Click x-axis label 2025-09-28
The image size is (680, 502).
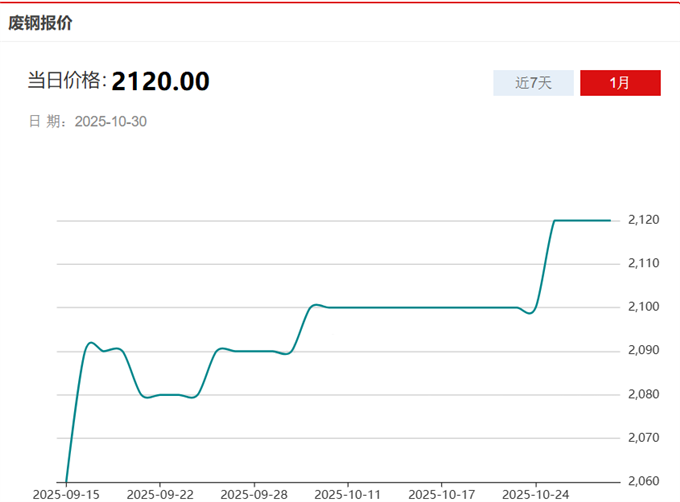[254, 494]
